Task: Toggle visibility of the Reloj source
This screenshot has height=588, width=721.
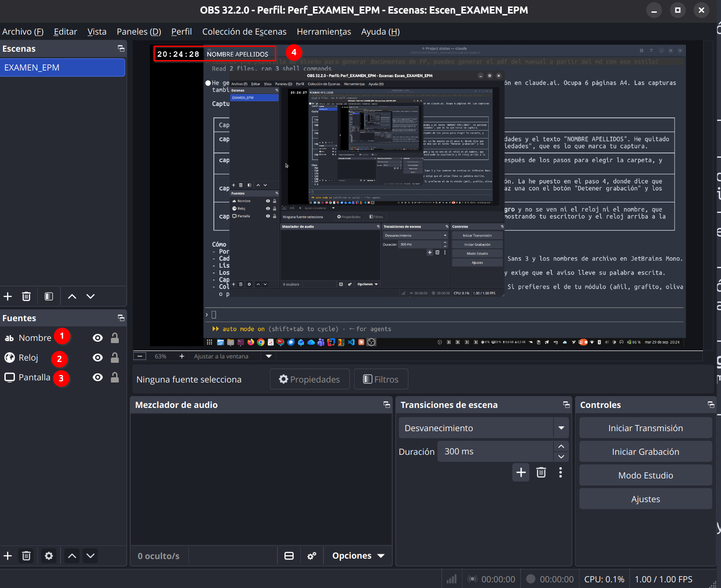Action: 98,358
